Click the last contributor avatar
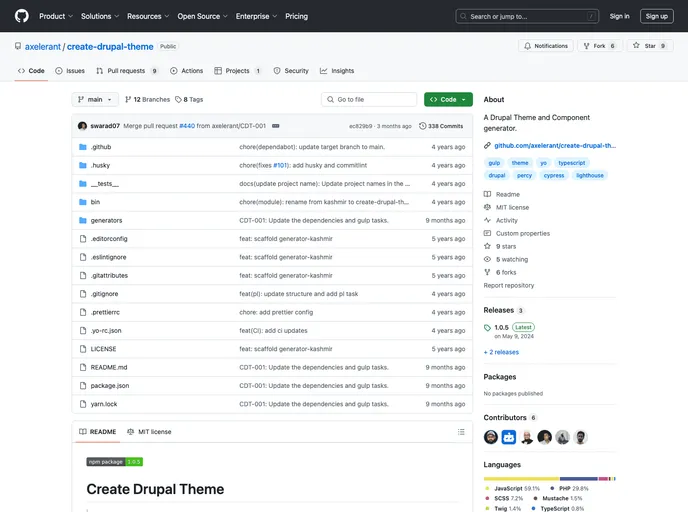The image size is (688, 512). point(580,437)
